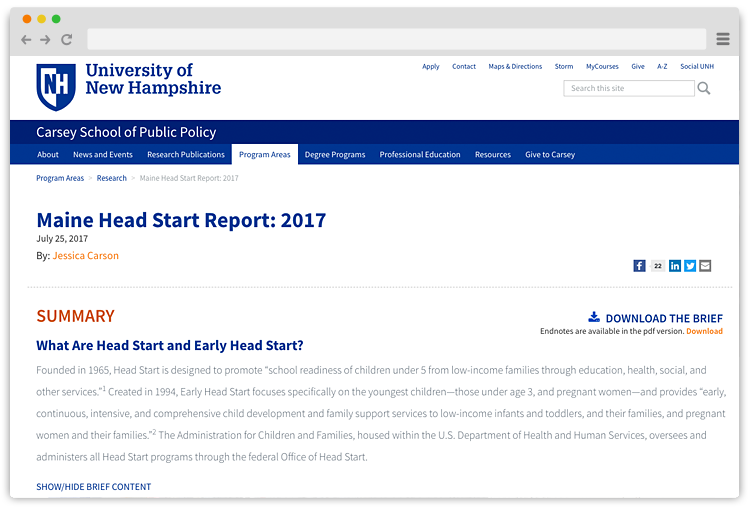
Task: Share the report on Facebook
Action: (640, 266)
